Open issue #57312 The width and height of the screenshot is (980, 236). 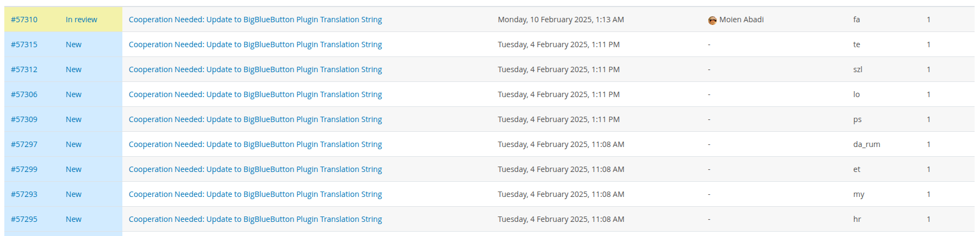pyautogui.click(x=24, y=69)
